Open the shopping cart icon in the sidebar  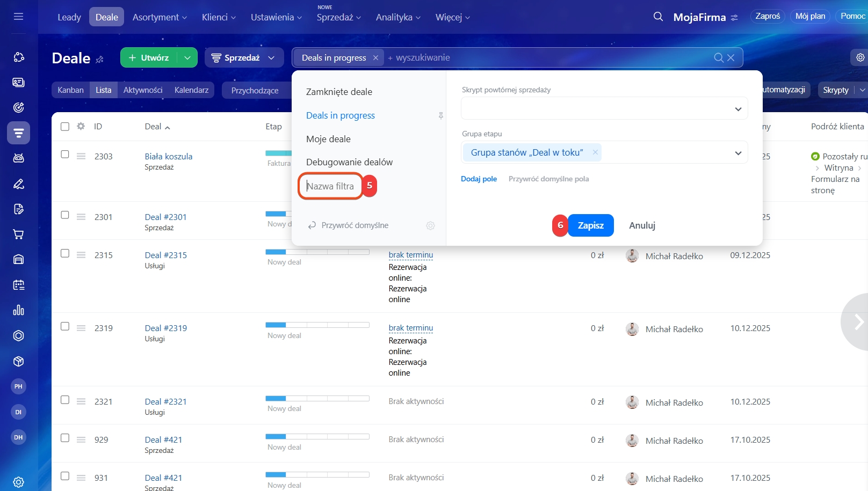[x=18, y=234]
